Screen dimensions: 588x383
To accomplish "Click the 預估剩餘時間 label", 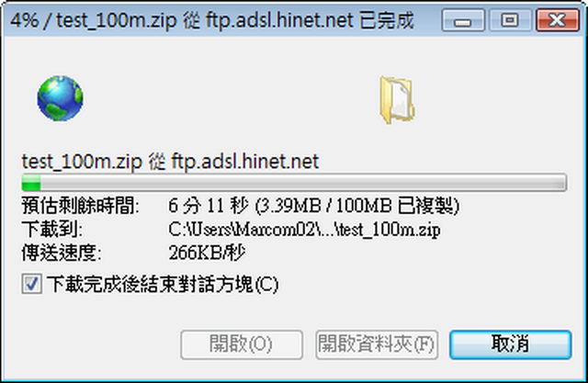I will click(81, 206).
